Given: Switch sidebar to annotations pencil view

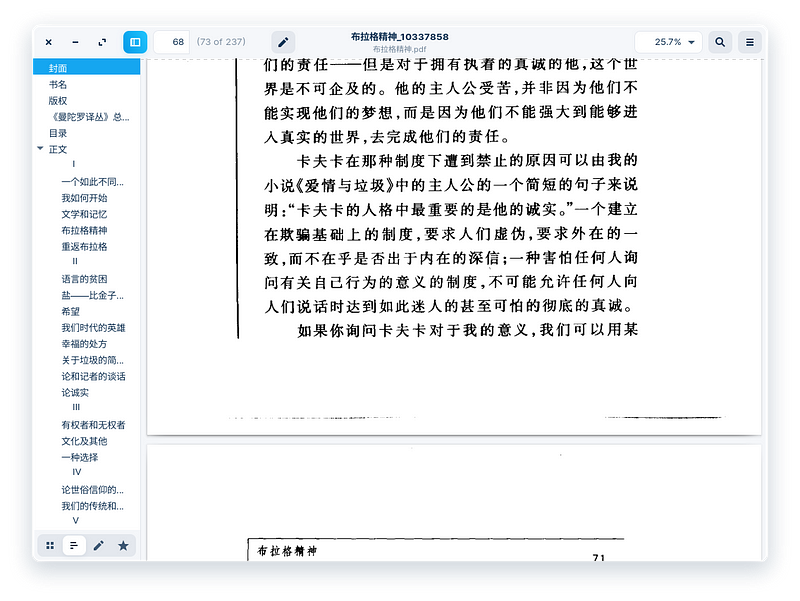Looking at the screenshot, I should point(98,546).
